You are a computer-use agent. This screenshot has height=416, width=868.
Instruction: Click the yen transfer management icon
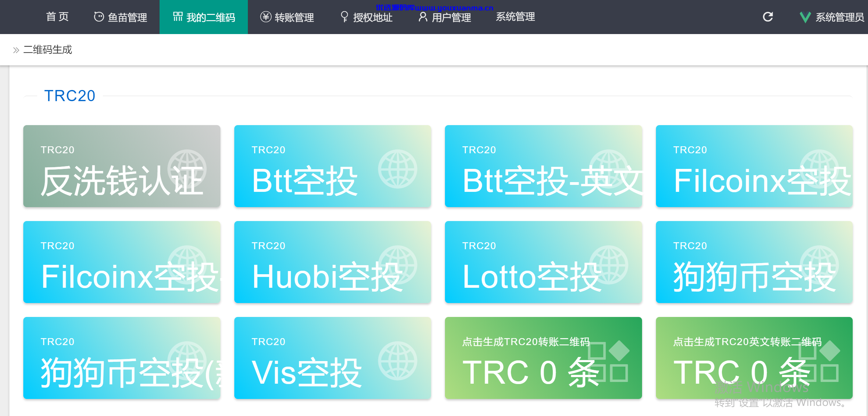(266, 17)
